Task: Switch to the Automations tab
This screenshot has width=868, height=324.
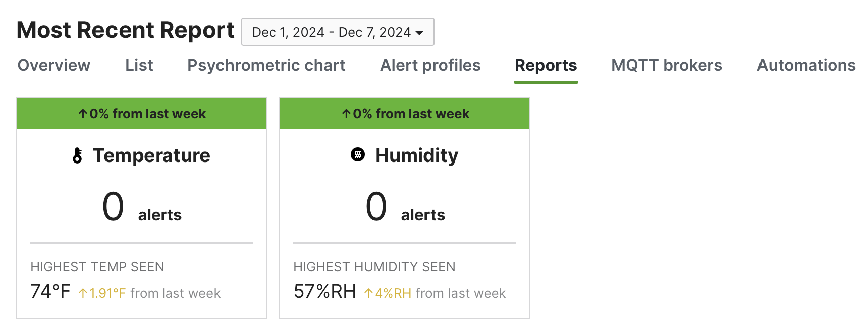Action: click(806, 65)
